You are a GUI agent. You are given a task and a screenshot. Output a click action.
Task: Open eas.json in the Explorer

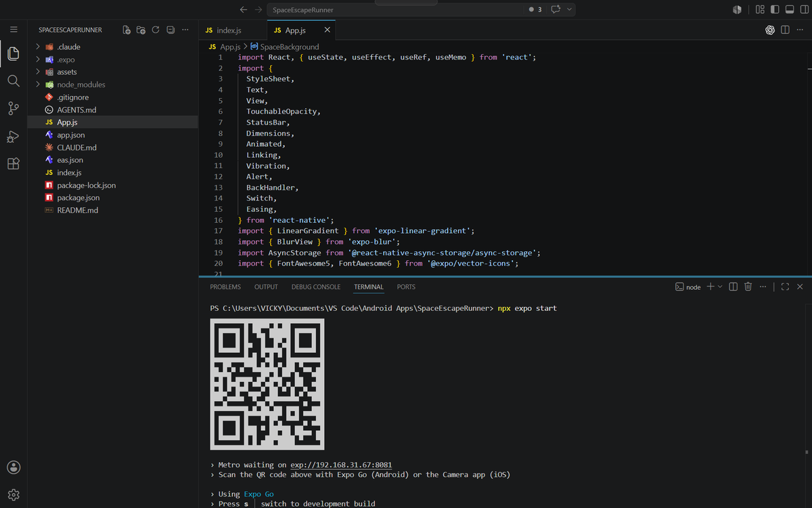coord(112,160)
